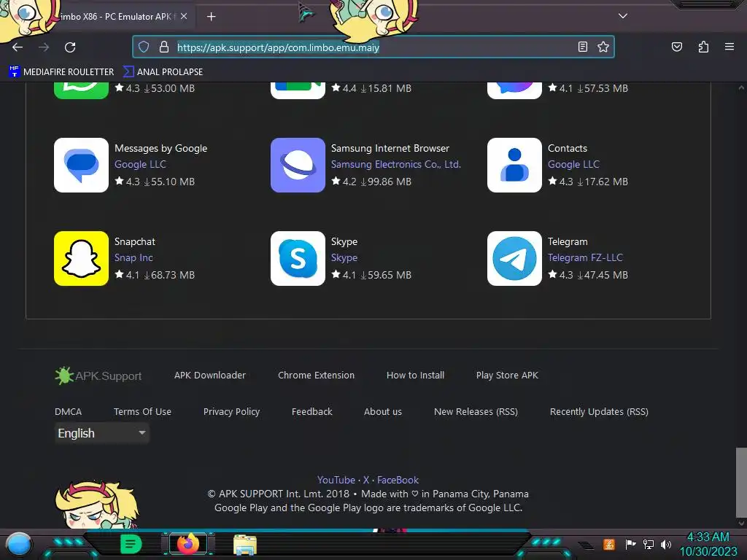Open the list all tabs chevron
This screenshot has width=747, height=560.
[x=623, y=16]
